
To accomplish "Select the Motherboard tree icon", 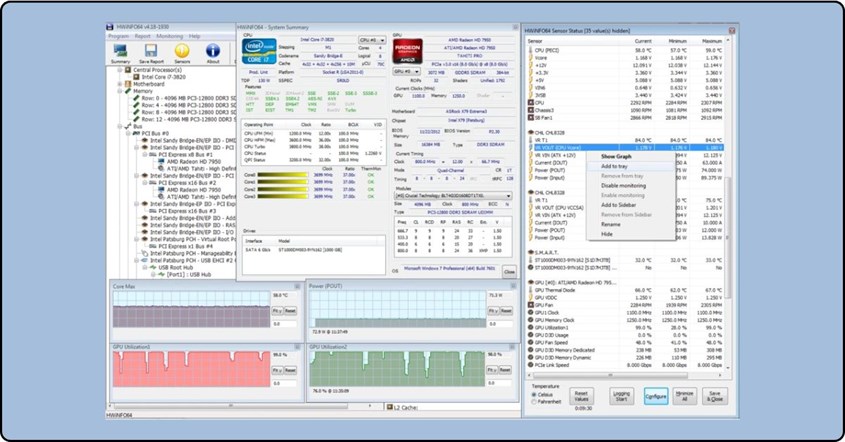I will (x=128, y=84).
